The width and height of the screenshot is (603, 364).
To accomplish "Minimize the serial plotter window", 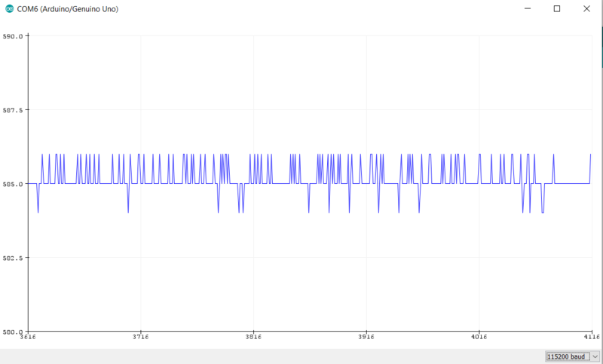I will pyautogui.click(x=525, y=9).
